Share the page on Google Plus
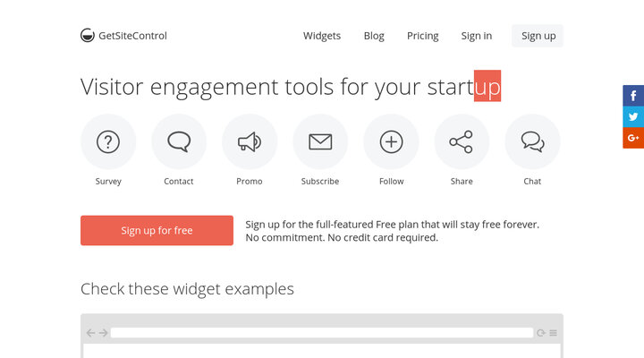Screen dimensions: 644x358 click(633, 138)
